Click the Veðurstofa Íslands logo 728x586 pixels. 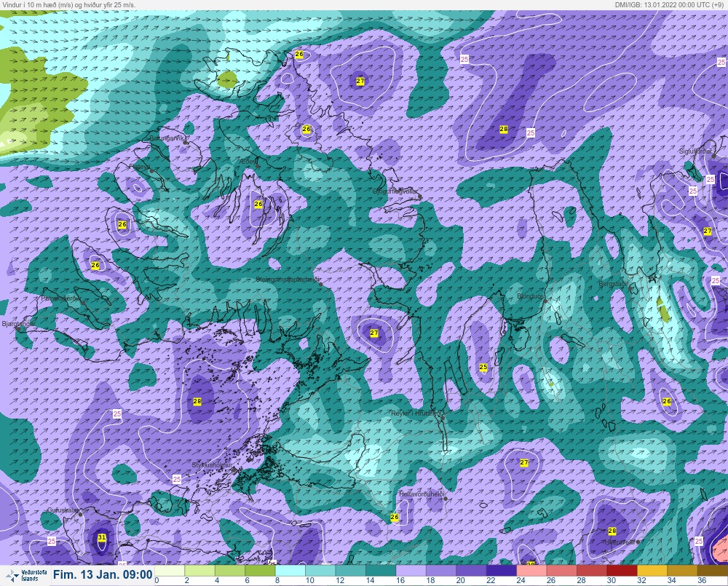click(28, 576)
